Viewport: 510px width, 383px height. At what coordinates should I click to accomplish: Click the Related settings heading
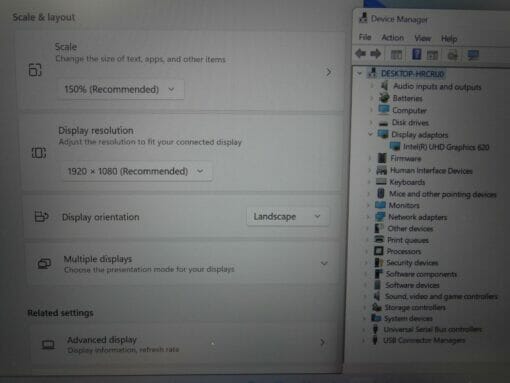tap(60, 313)
